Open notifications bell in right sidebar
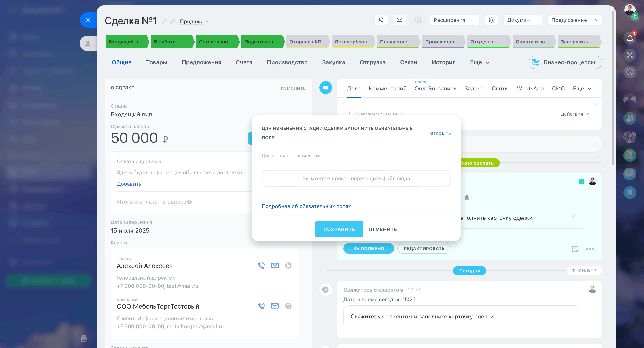Image resolution: width=644 pixels, height=348 pixels. click(x=630, y=38)
